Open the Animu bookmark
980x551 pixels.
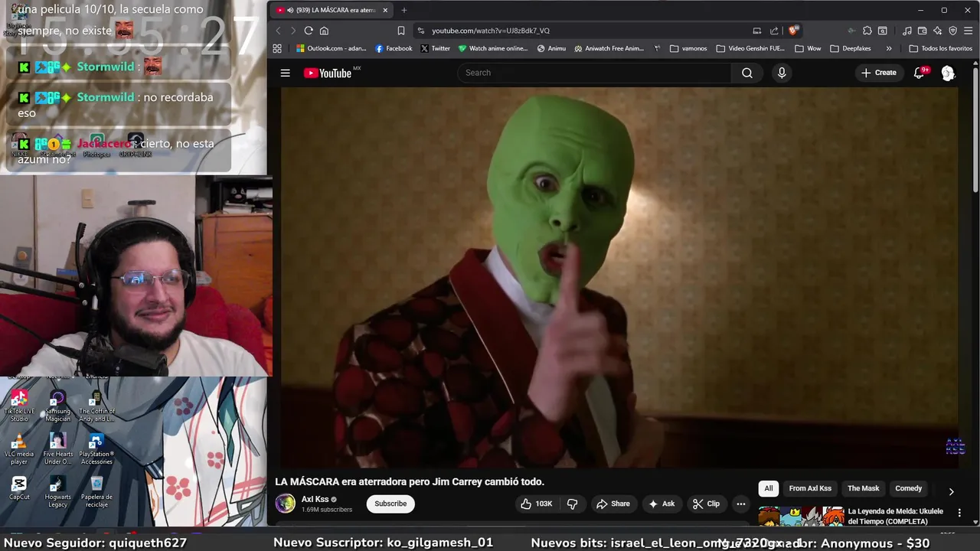point(551,48)
